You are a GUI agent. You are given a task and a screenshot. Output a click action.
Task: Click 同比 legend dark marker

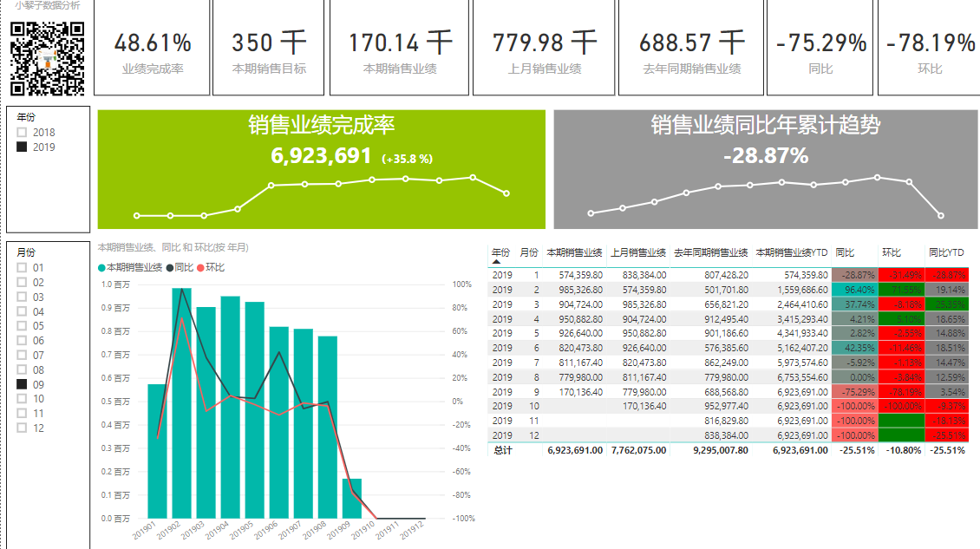coord(170,268)
